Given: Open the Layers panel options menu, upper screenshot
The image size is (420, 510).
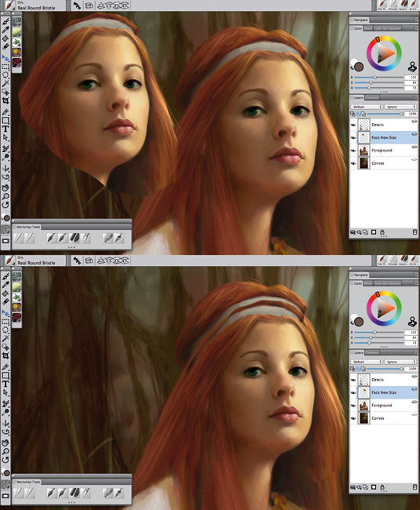Looking at the screenshot, I should pyautogui.click(x=416, y=97).
